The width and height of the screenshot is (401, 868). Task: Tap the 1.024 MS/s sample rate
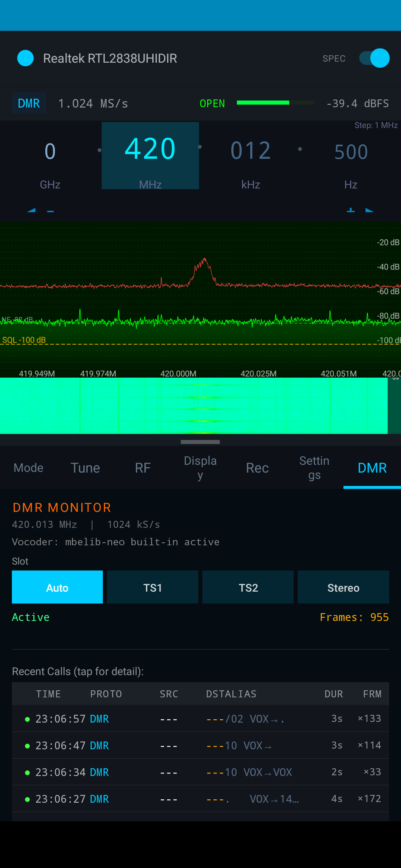(x=93, y=103)
